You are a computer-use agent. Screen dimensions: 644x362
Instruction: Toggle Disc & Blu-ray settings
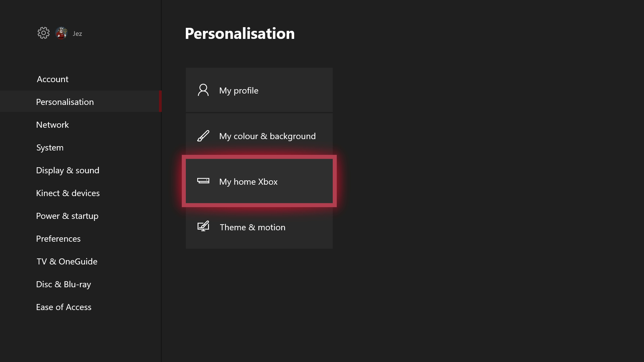pos(63,284)
